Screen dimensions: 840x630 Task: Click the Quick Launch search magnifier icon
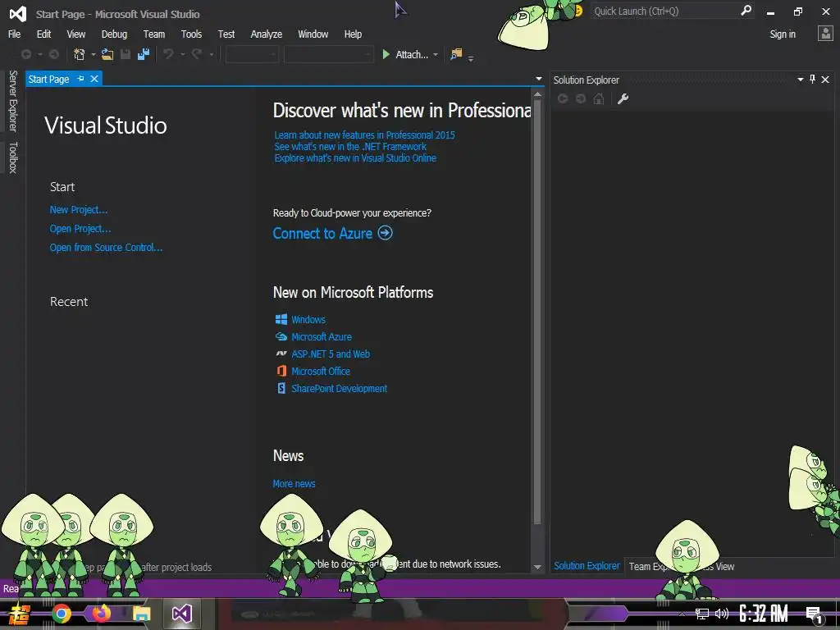[746, 10]
